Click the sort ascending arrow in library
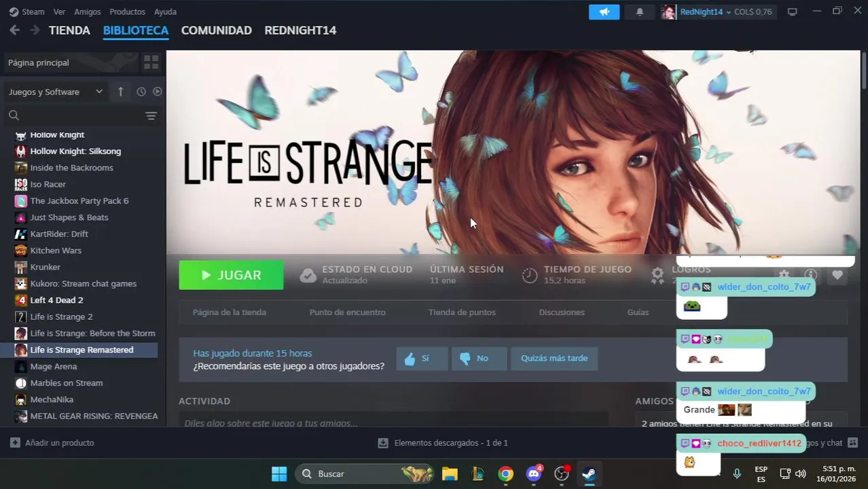This screenshot has height=489, width=868. (120, 92)
